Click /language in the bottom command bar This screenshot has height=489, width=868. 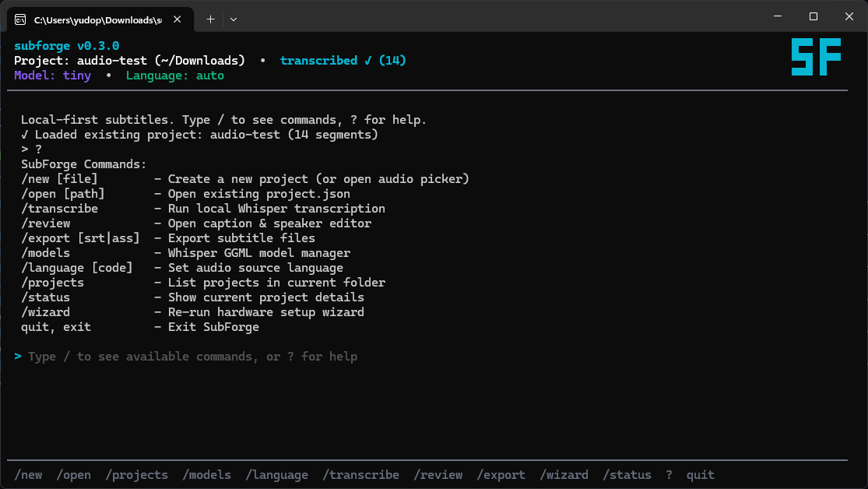point(277,475)
